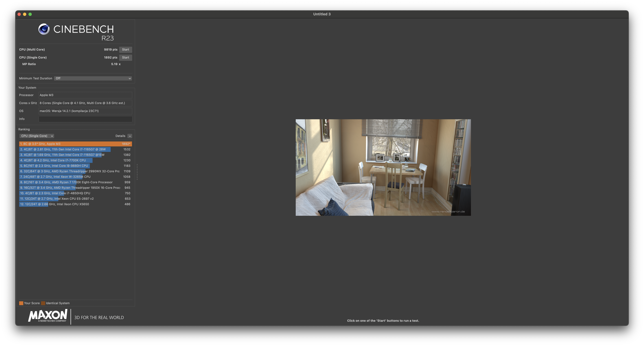Click the rendered room preview image
Screen dimensions: 644x346
click(x=383, y=167)
